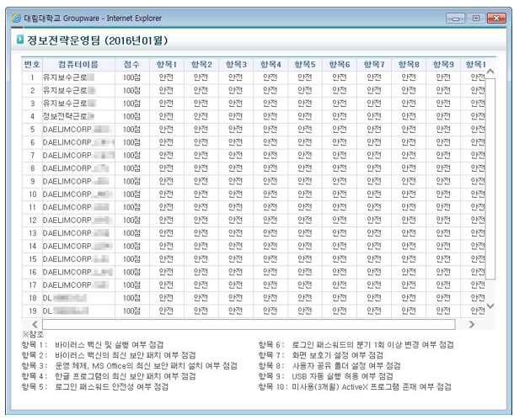Select DAELIMCORP name in row 17
Viewport: 514px width, 420px height.
(76, 285)
